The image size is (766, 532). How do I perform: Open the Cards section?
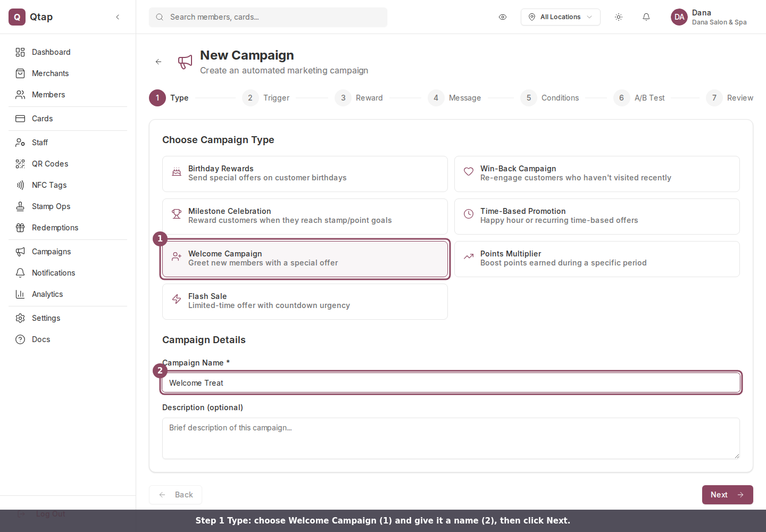[68, 119]
